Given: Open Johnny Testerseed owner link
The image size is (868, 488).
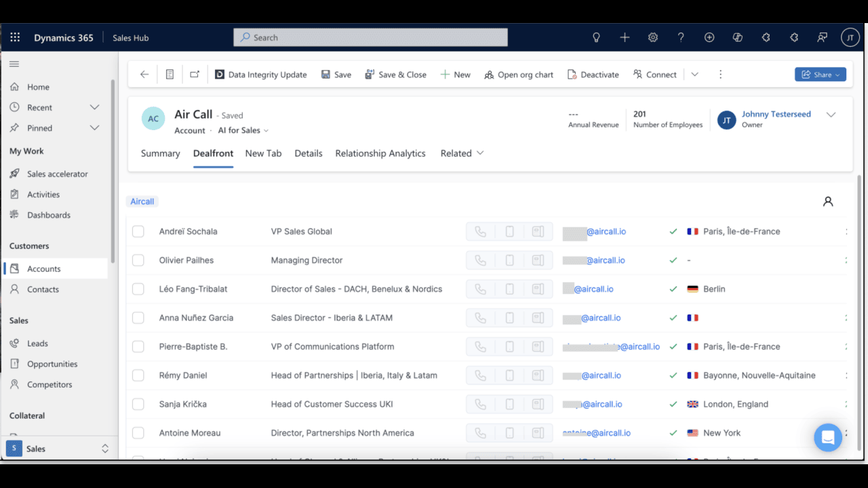Looking at the screenshot, I should click(x=776, y=114).
